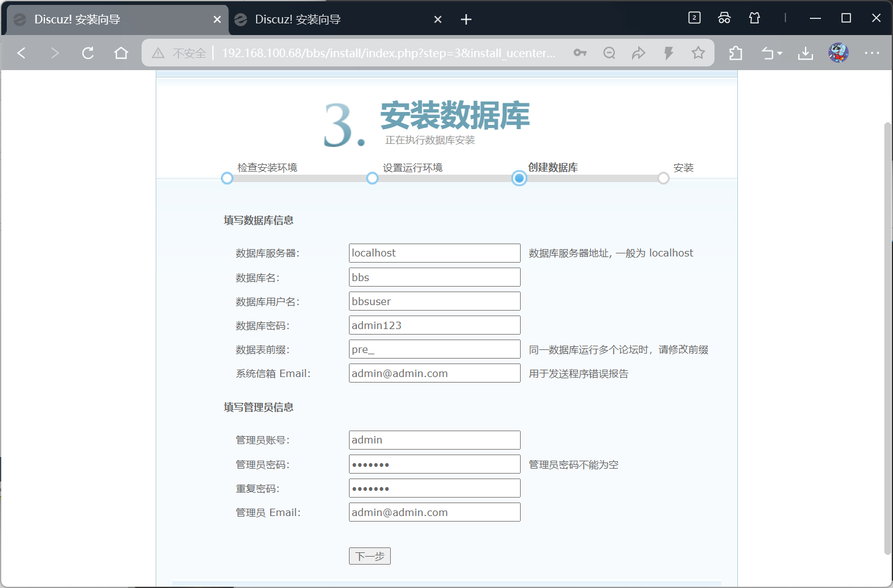Reload the page with the refresh icon
This screenshot has width=893, height=588.
point(87,53)
